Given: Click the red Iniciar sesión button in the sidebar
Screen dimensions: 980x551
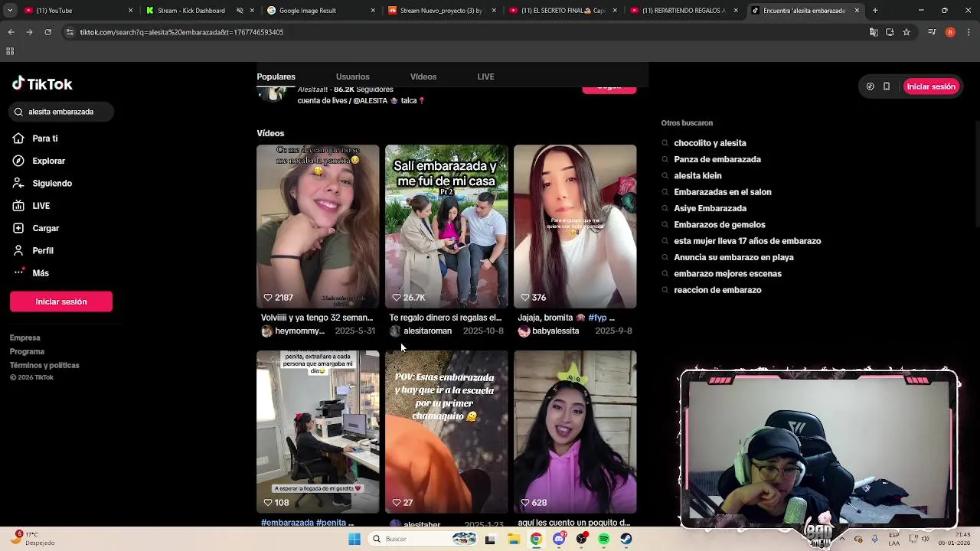Looking at the screenshot, I should 61,302.
